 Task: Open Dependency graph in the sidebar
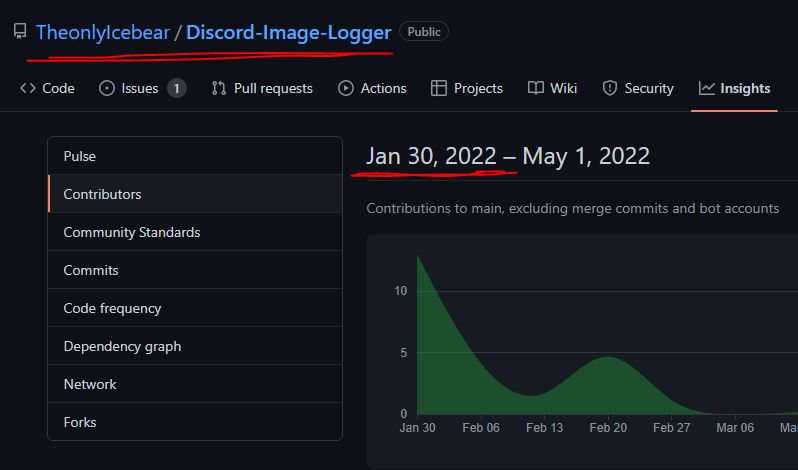tap(195, 346)
